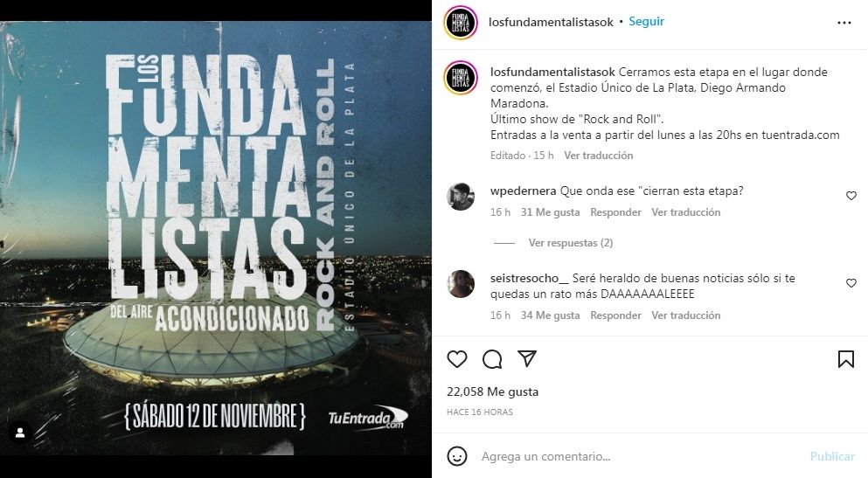The width and height of the screenshot is (868, 478).
Task: Open losfundamentalistasok profile picture in header
Action: (x=461, y=22)
